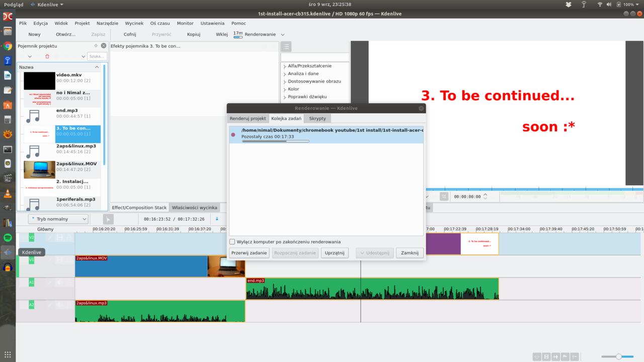Click the Nowy toolbar button
The height and width of the screenshot is (362, 644).
point(35,35)
